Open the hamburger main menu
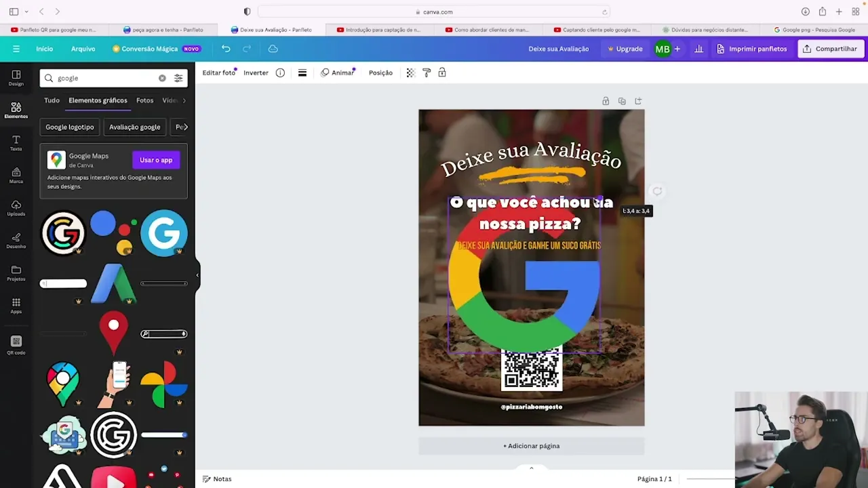 pos(16,49)
